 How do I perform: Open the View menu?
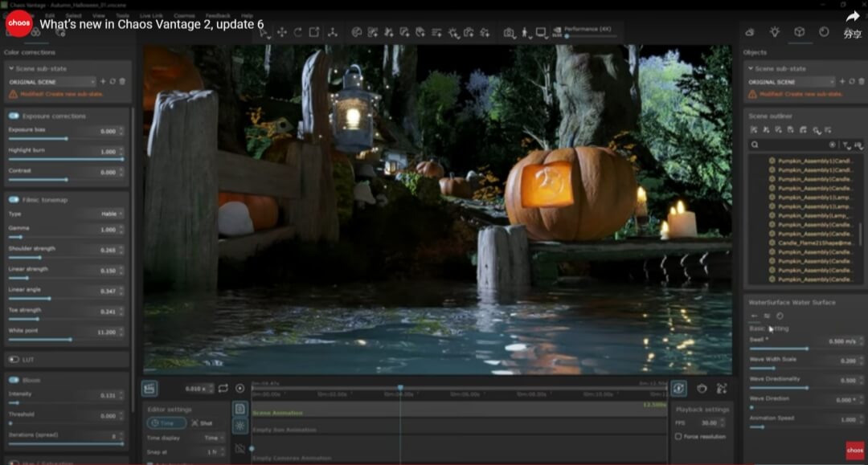coord(99,15)
